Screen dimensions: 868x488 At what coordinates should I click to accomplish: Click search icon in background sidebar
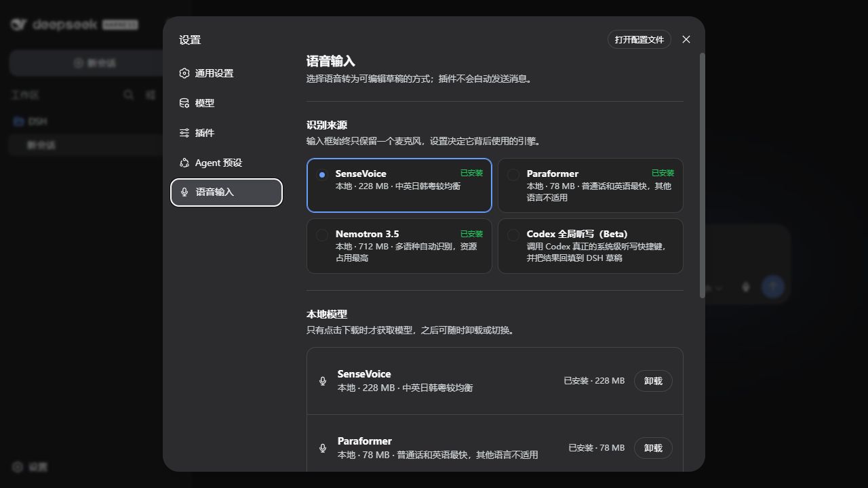[128, 95]
